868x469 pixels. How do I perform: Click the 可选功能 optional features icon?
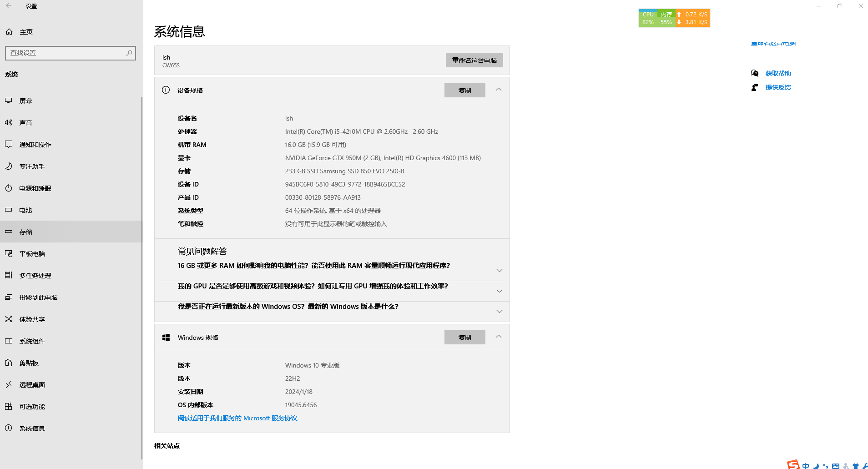(9, 406)
